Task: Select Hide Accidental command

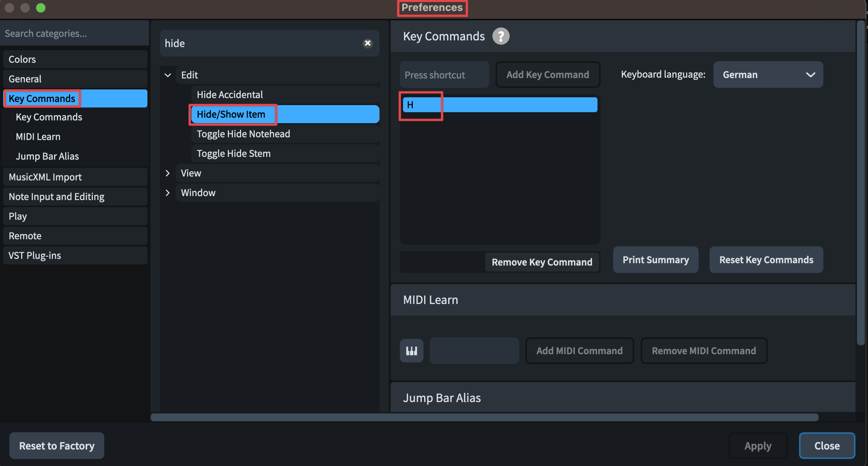Action: point(230,95)
